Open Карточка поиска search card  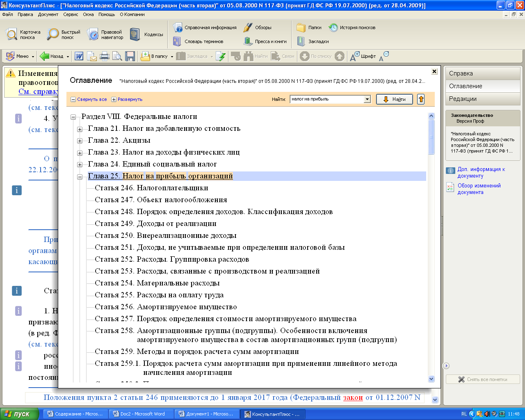(x=23, y=34)
